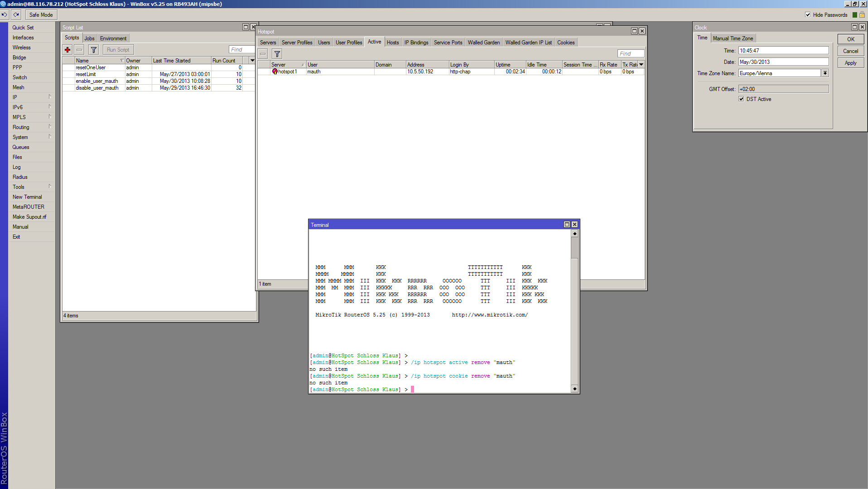Click Make Supout.rif in sidebar
The image size is (868, 489).
[31, 217]
